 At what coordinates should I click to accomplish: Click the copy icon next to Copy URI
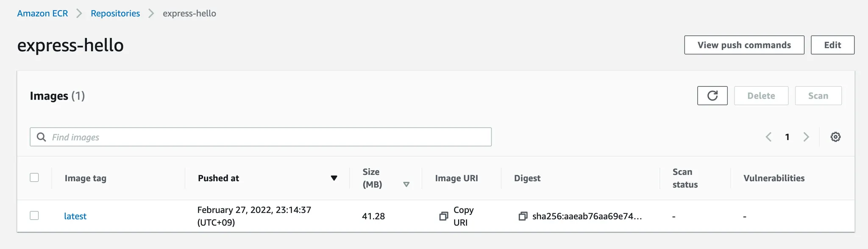pyautogui.click(x=443, y=216)
